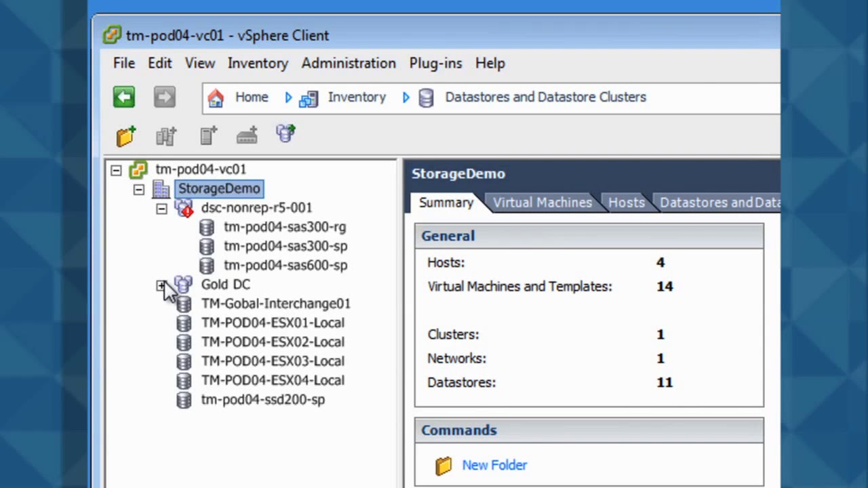Click the New Folder command folder icon
Image resolution: width=868 pixels, height=488 pixels.
[x=443, y=466]
